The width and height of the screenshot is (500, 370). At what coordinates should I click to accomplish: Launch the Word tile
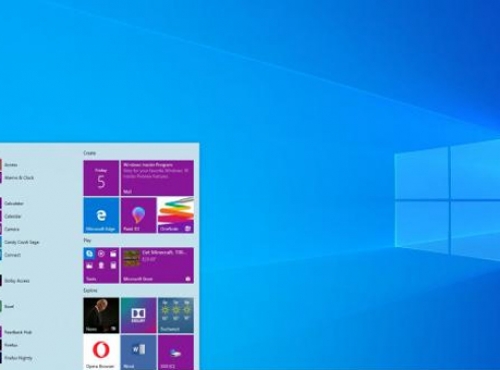[x=139, y=353]
